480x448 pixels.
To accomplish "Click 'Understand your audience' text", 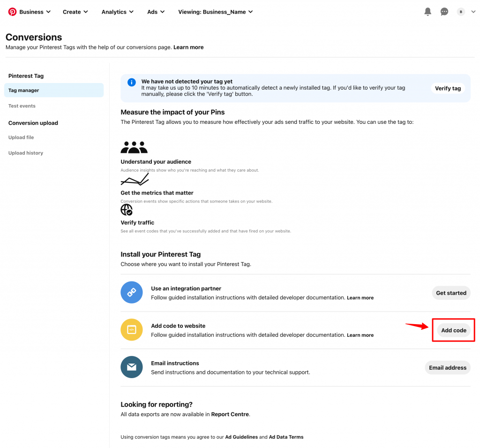I will 156,162.
